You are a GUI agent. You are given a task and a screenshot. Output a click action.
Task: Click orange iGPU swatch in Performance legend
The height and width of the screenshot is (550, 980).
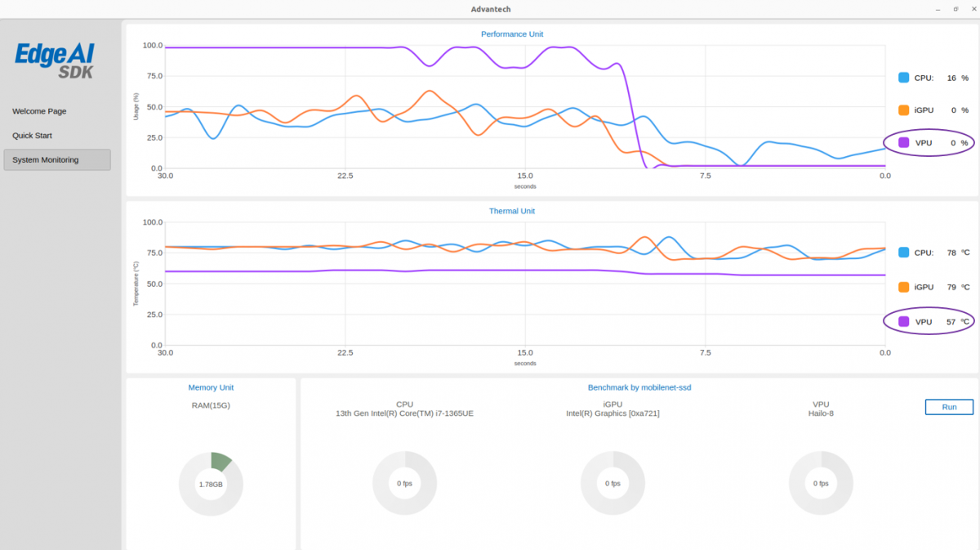[x=904, y=110]
